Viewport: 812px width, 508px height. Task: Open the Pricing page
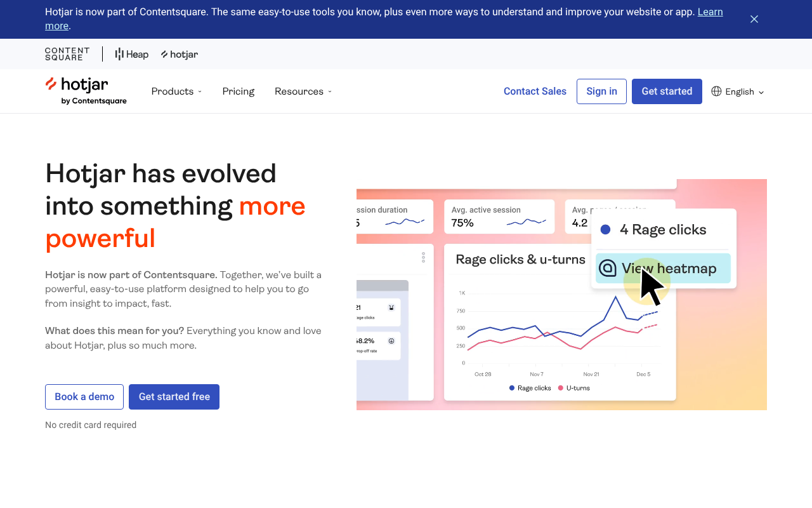[238, 91]
